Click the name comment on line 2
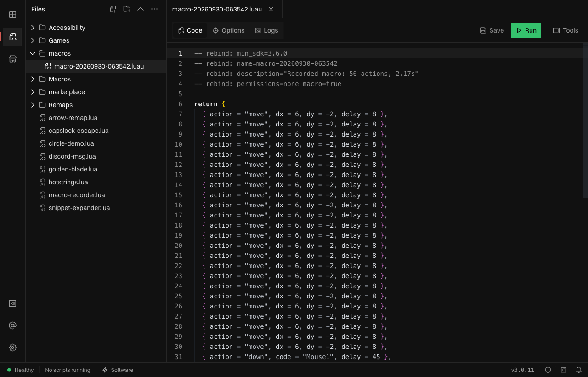Viewport: 588px width, 377px height. pyautogui.click(x=266, y=63)
